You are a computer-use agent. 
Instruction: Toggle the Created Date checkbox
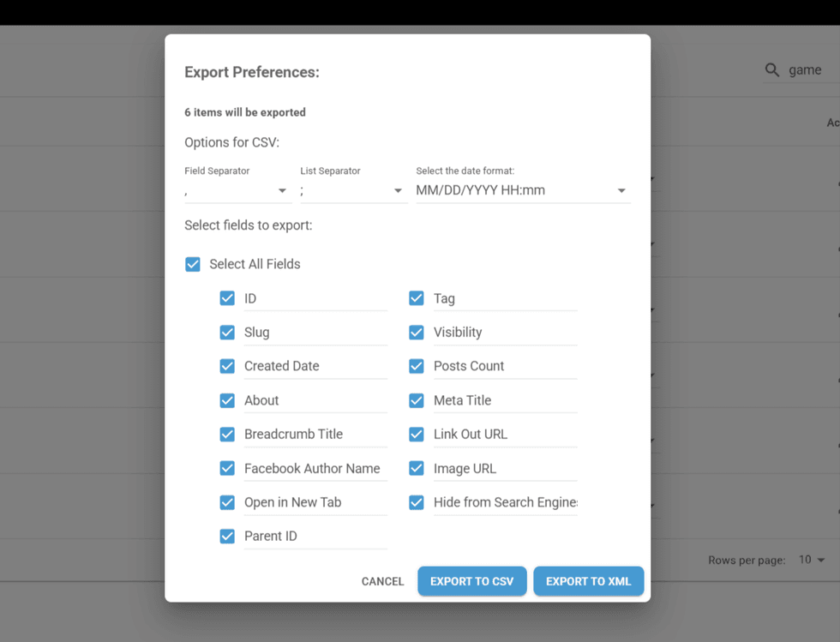[227, 366]
